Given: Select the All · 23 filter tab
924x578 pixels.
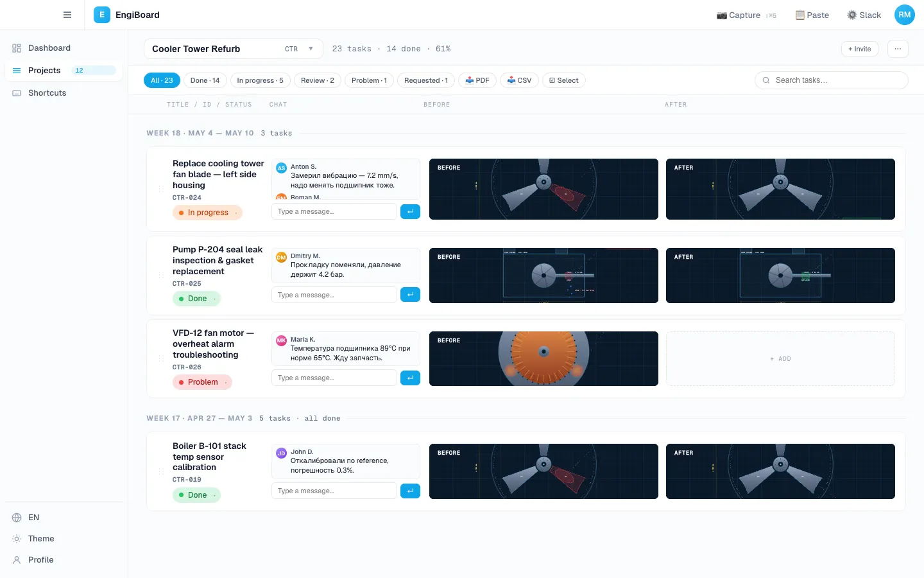Looking at the screenshot, I should pyautogui.click(x=162, y=80).
